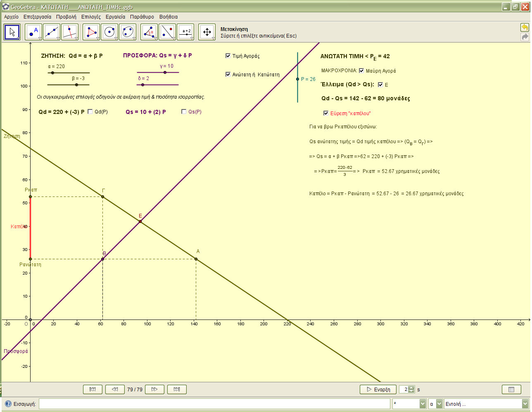Go back one construction step
The image size is (532, 412).
[115, 389]
